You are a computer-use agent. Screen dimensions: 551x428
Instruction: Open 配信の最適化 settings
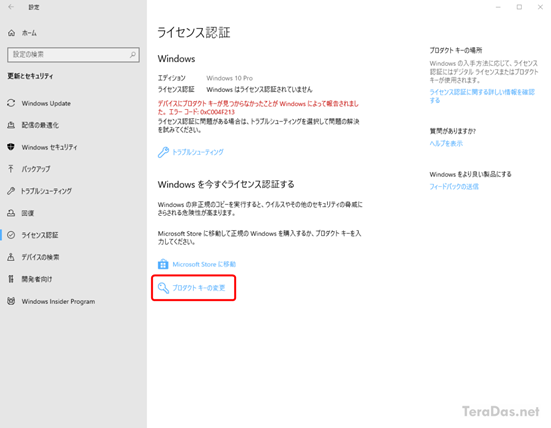point(40,125)
